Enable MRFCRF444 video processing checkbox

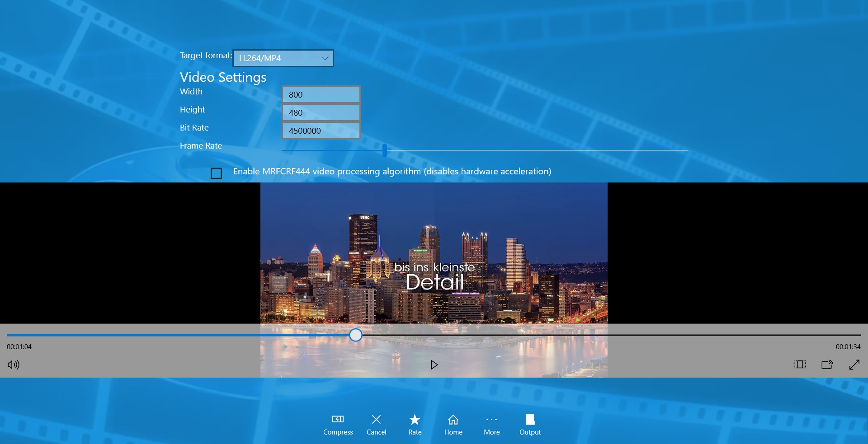point(216,173)
